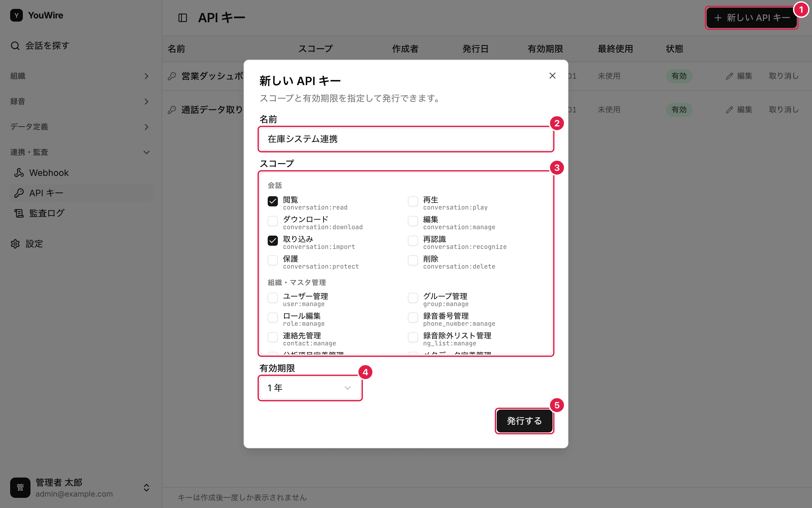Tick the 録音除外リスト管理 checkbox
The width and height of the screenshot is (812, 508).
pyautogui.click(x=413, y=337)
